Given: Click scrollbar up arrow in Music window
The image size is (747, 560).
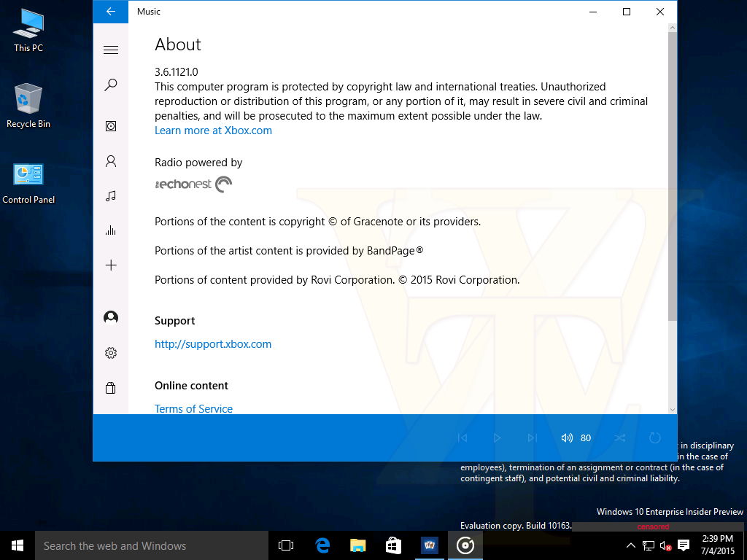Looking at the screenshot, I should coord(672,28).
